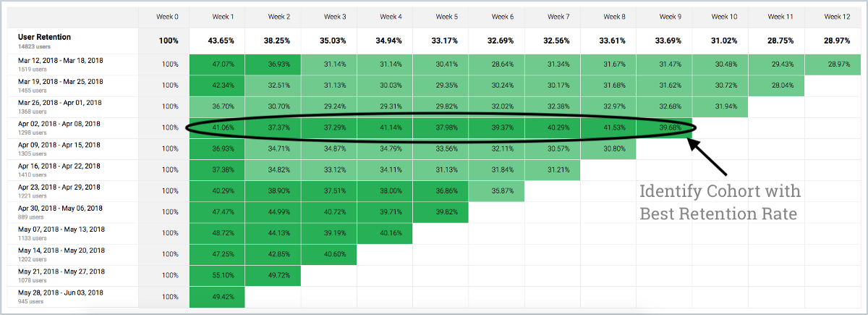Viewport: 868px width, 315px height.
Task: Open the Apr 30, 2018 - May 06, 2018 cohort
Action: pyautogui.click(x=60, y=209)
